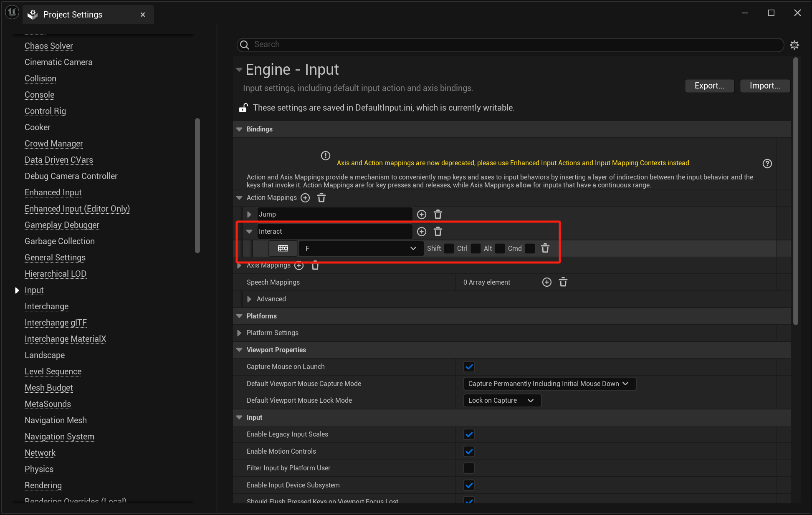This screenshot has height=515, width=812.
Task: Click the category list scrollbar
Action: 197,186
